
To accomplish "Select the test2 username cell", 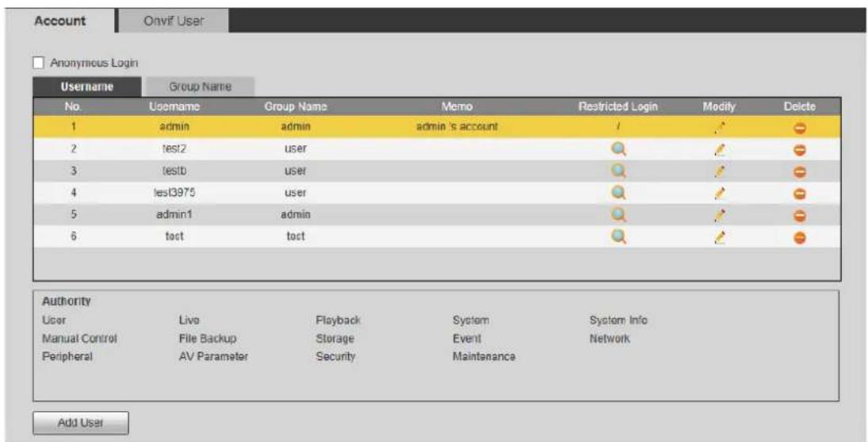I will point(174,148).
